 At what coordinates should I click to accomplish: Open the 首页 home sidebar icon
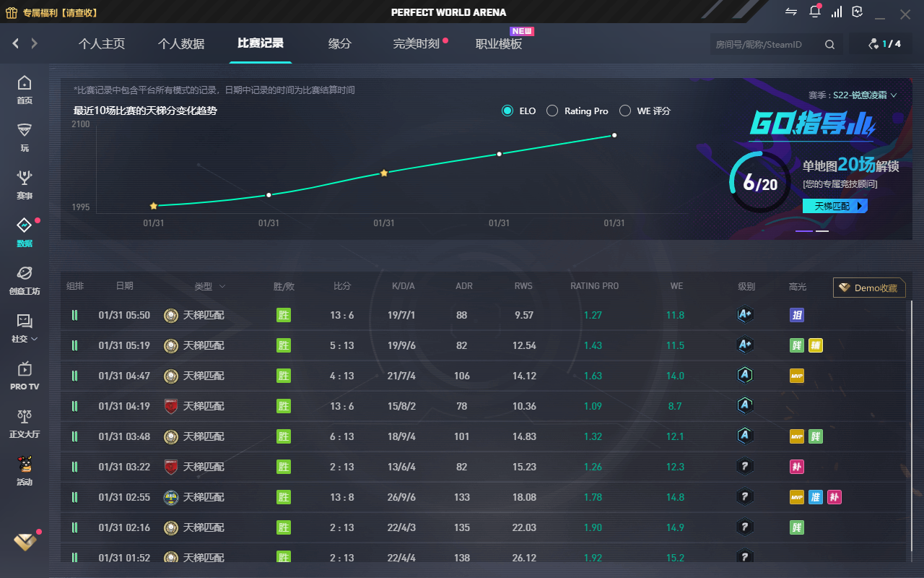25,90
